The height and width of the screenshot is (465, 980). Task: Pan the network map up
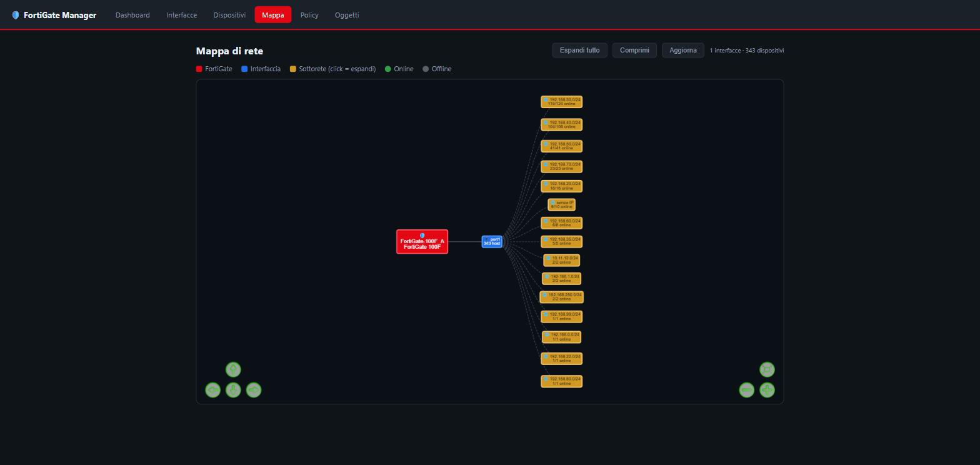tap(233, 369)
